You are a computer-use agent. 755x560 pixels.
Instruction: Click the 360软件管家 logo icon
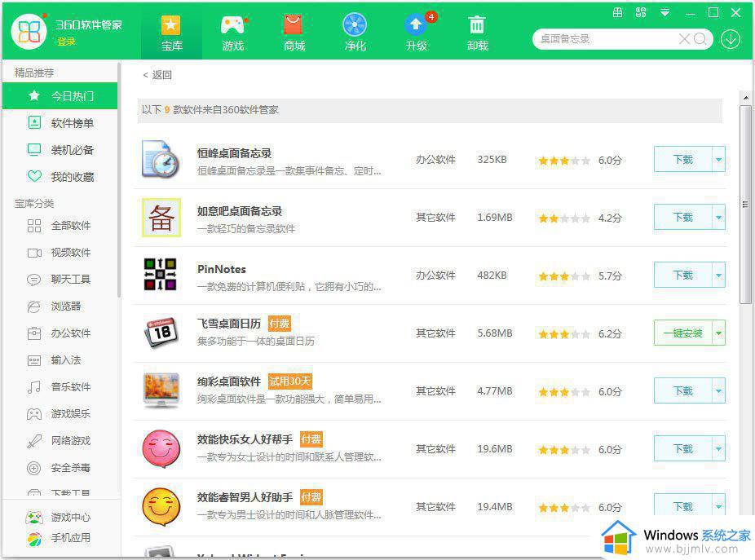click(x=29, y=32)
